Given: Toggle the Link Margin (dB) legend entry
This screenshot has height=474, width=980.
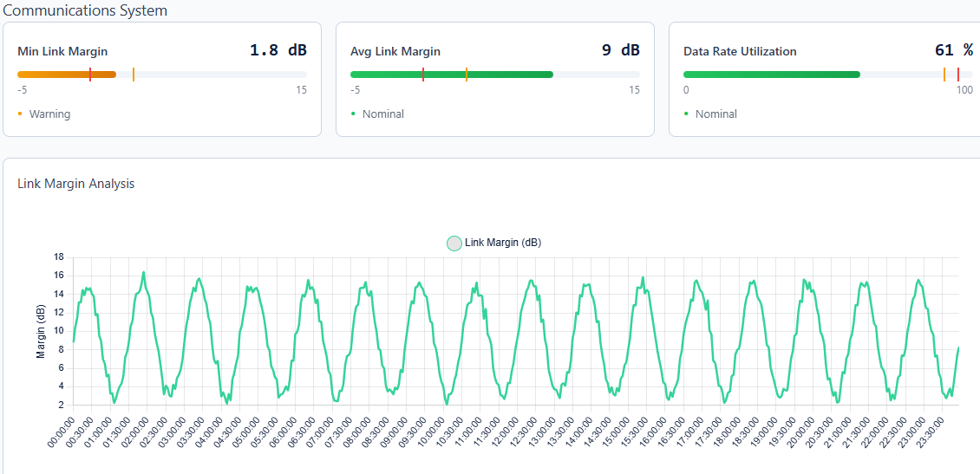Looking at the screenshot, I should [502, 243].
